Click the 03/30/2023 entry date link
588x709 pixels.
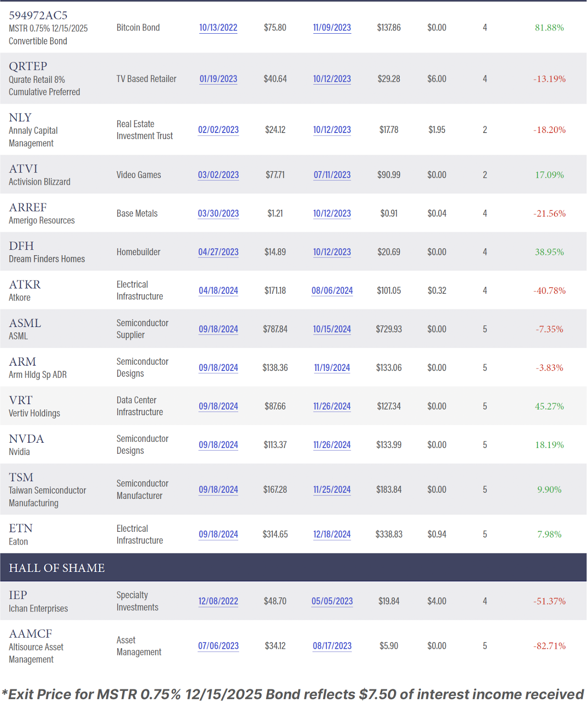(x=218, y=214)
